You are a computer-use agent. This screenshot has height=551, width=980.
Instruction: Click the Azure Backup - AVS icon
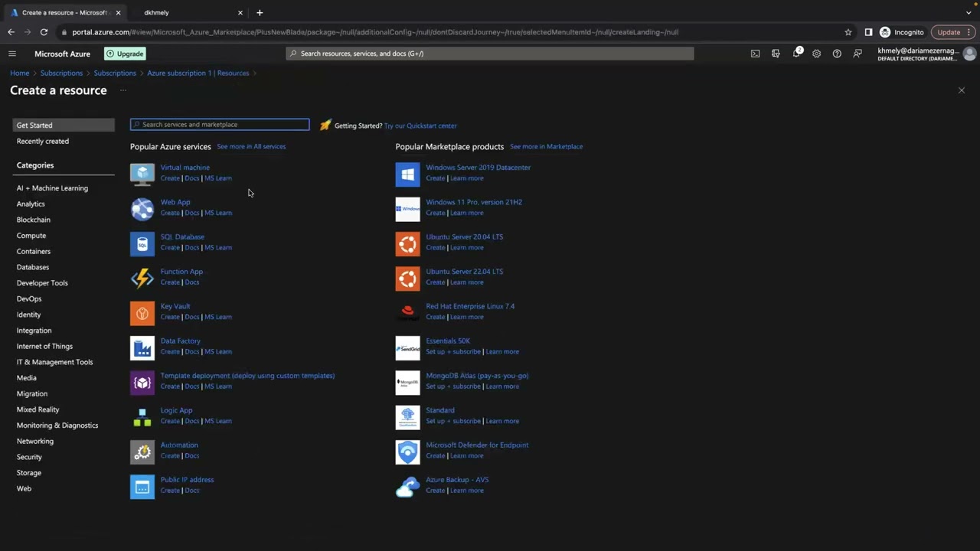pyautogui.click(x=407, y=486)
